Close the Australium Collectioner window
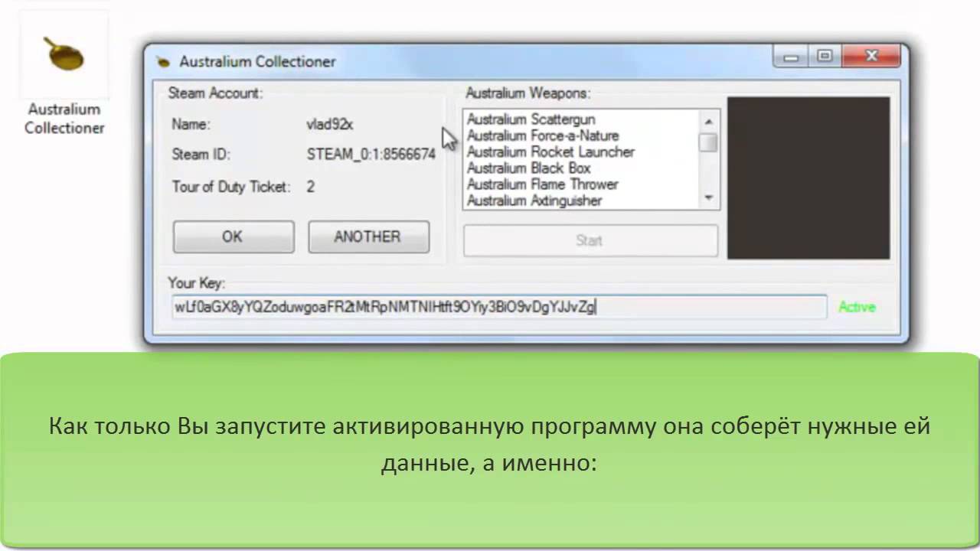This screenshot has width=980, height=551. 871,57
